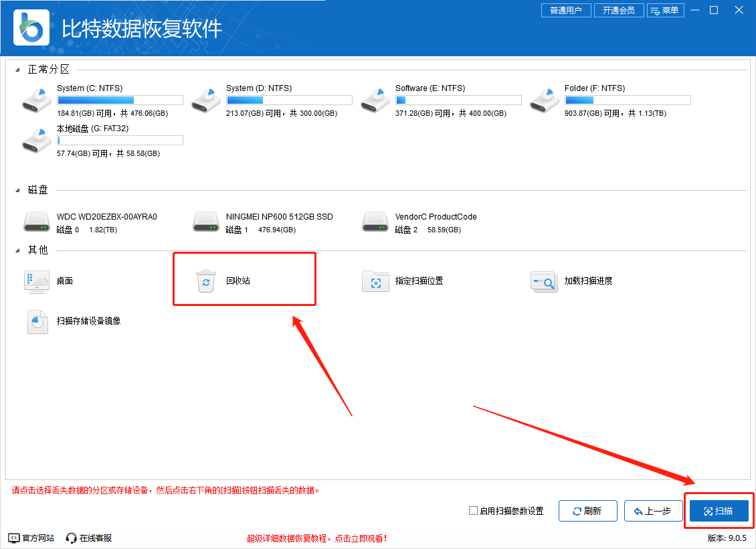The image size is (756, 549).
Task: Click the 回收站 recycle bin icon
Action: pyautogui.click(x=206, y=281)
